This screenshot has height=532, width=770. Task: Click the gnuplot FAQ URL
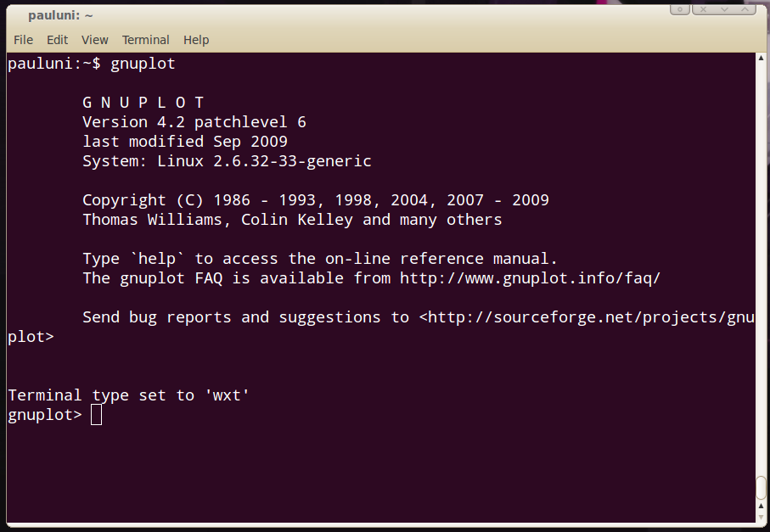(530, 278)
